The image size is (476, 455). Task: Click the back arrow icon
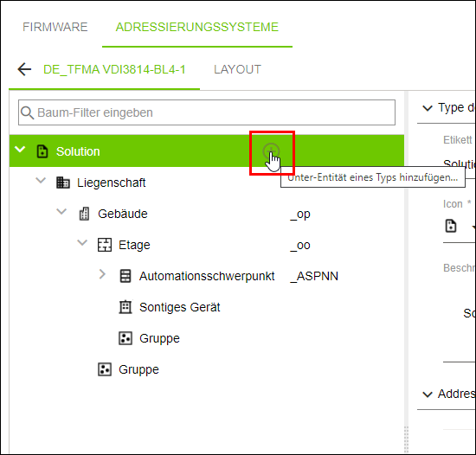point(24,69)
